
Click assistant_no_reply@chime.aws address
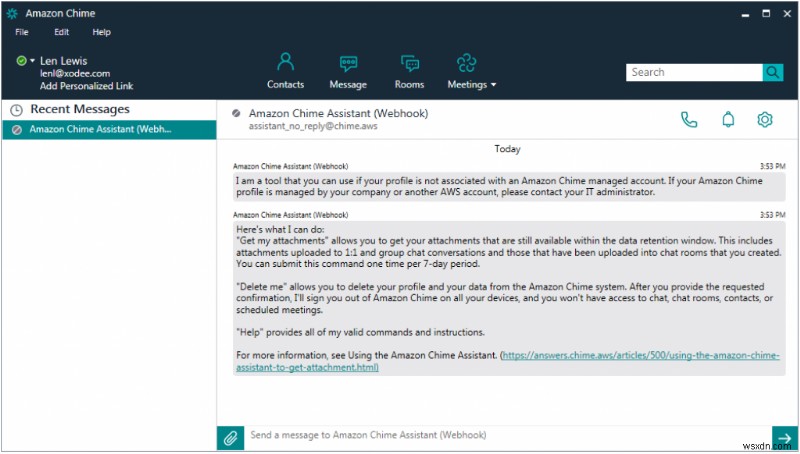pos(313,126)
